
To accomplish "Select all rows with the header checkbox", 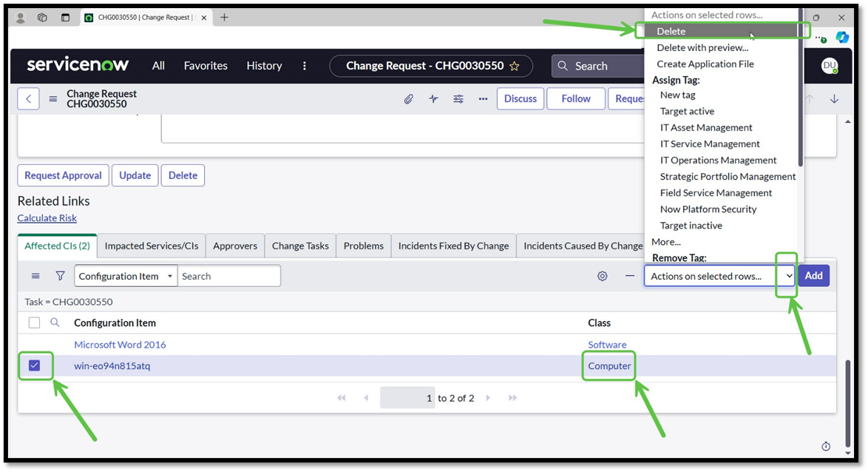I will [34, 323].
